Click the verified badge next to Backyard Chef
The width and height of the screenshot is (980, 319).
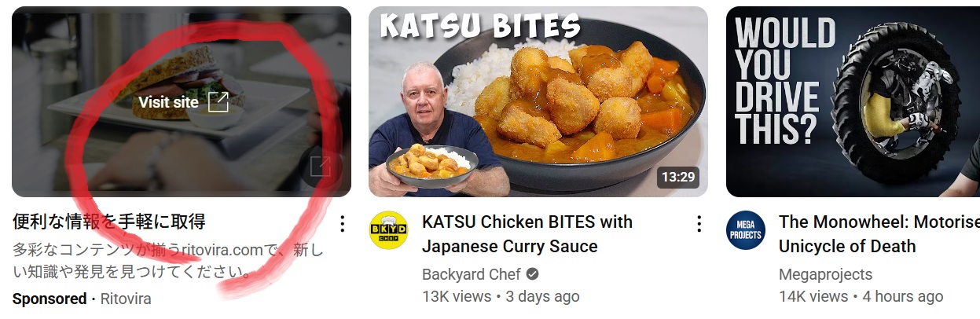pos(532,274)
